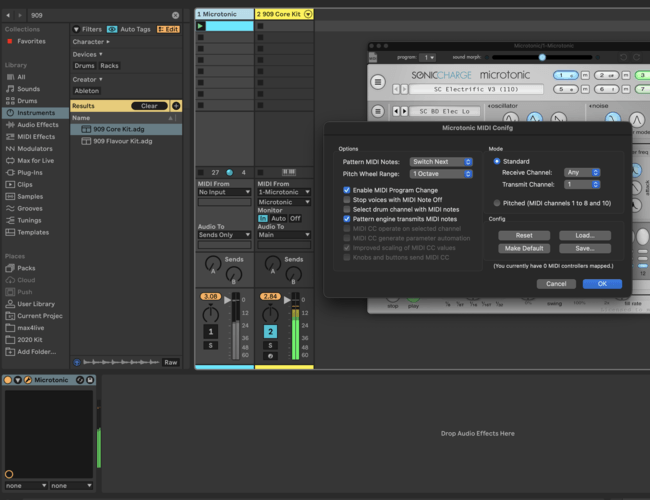Launch first clip on Microtonic track
The image size is (650, 500).
(200, 26)
